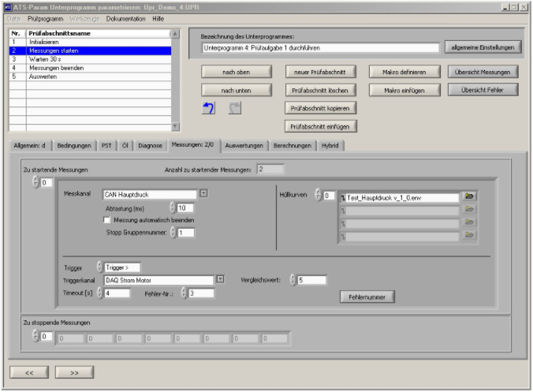Screen dimensions: 533x392
Task: Enable Messung automatisch beenden checkbox
Action: pyautogui.click(x=106, y=220)
